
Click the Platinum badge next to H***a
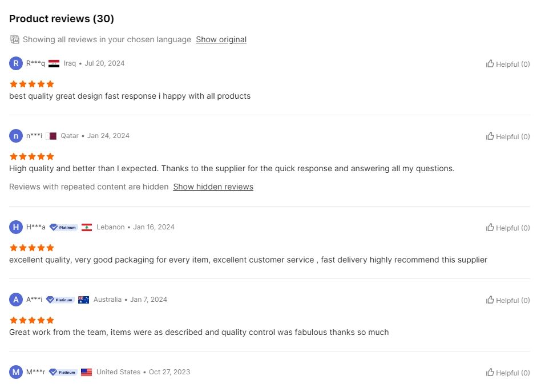[63, 227]
